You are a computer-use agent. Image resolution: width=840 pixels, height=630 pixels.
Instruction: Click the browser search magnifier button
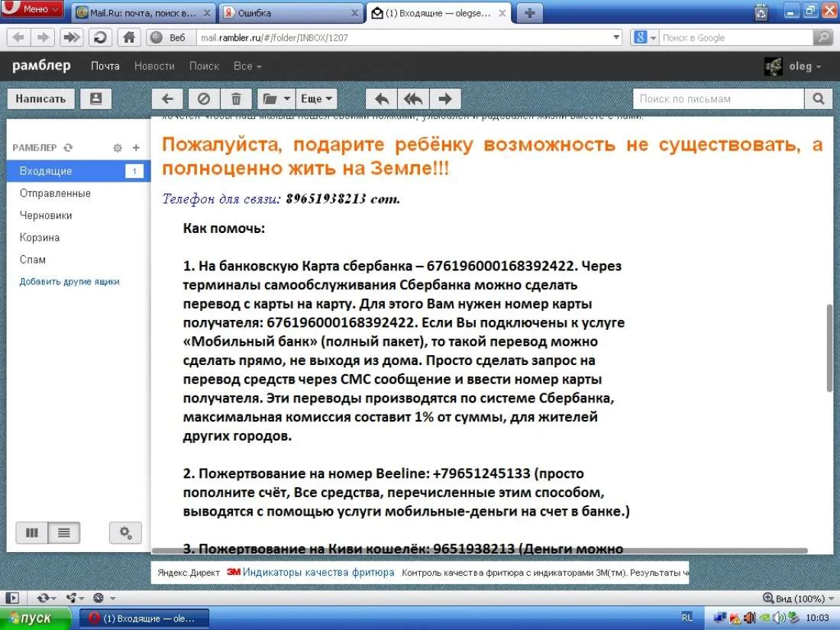click(822, 37)
